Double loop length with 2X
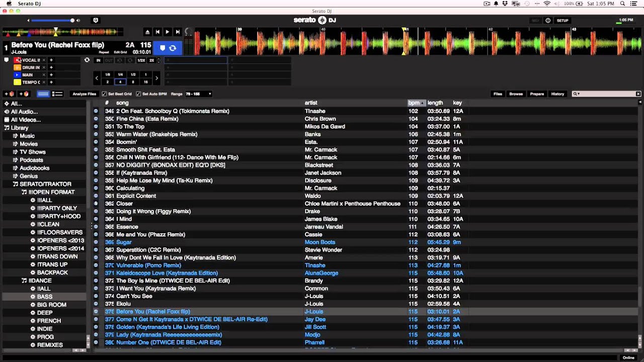644x362 pixels. click(151, 60)
